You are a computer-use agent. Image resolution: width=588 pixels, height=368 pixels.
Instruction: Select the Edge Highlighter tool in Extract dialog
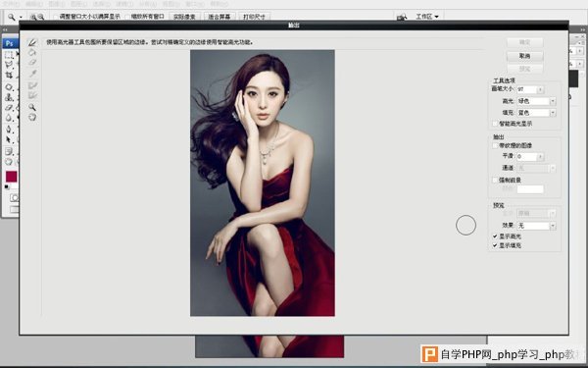[x=32, y=43]
